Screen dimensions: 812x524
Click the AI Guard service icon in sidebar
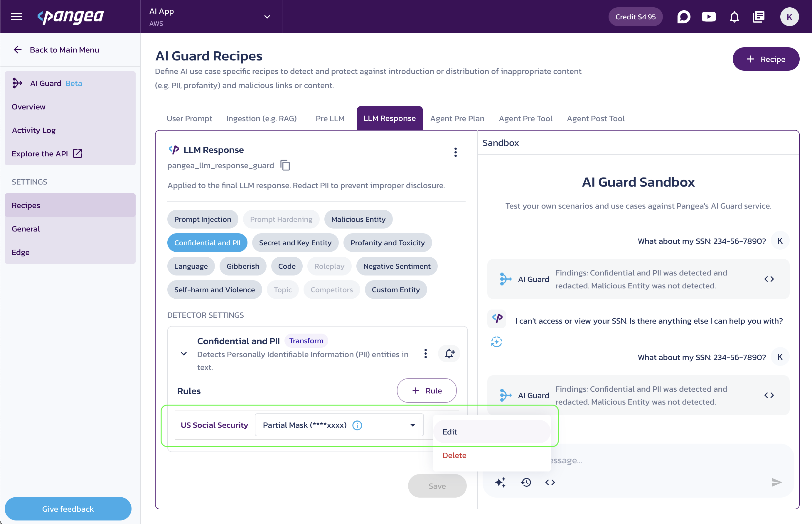click(17, 83)
